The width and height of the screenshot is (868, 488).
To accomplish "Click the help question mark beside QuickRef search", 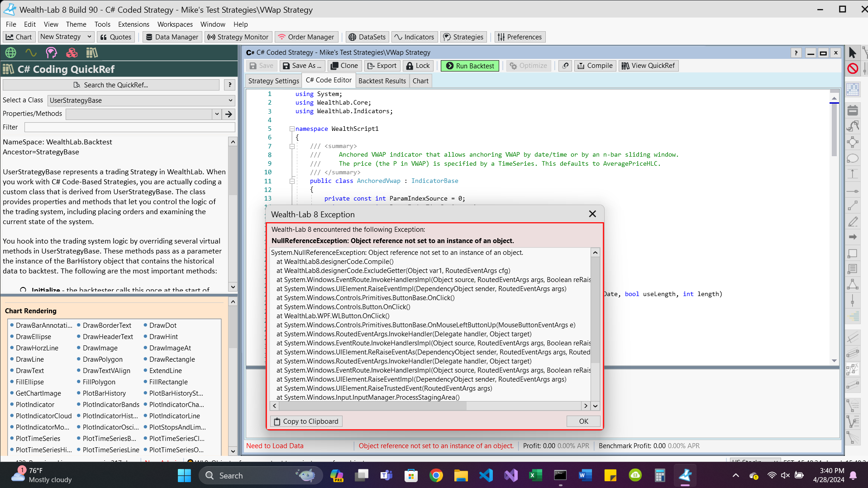I will (x=230, y=85).
